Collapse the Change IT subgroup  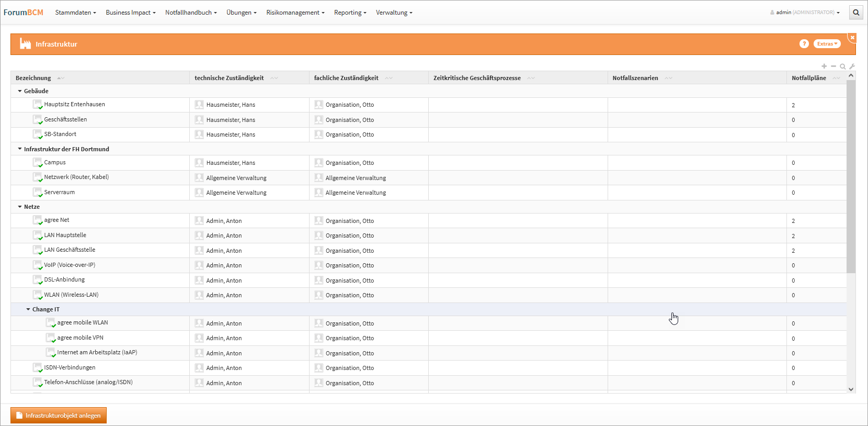coord(28,309)
